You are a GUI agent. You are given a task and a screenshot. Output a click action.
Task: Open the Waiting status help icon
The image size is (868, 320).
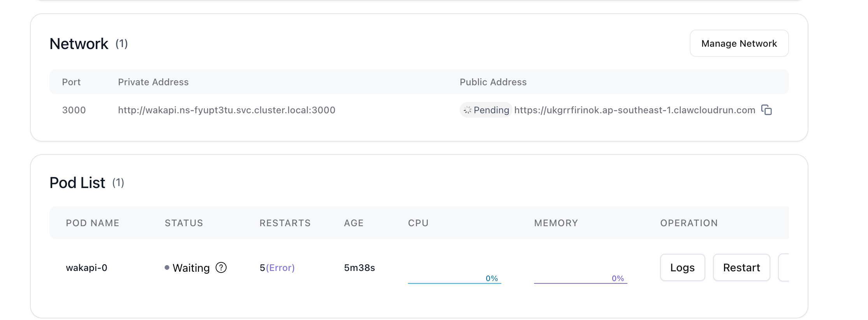tap(221, 268)
